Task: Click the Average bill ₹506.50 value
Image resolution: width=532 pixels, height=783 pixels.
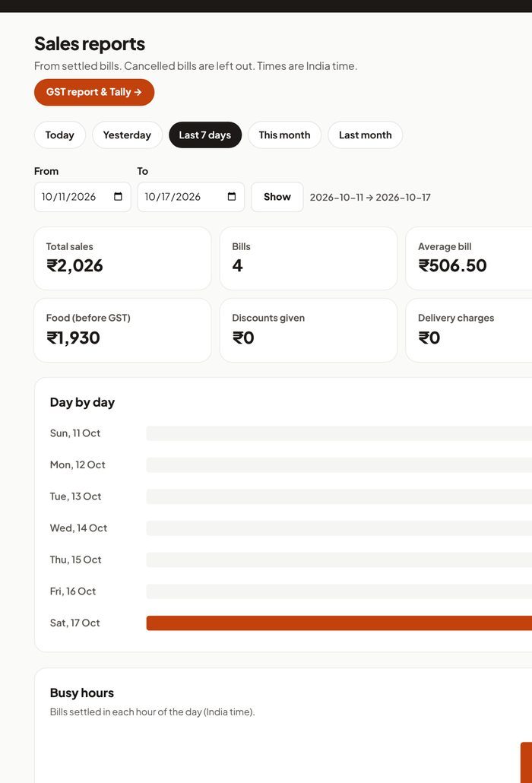Action: (452, 265)
